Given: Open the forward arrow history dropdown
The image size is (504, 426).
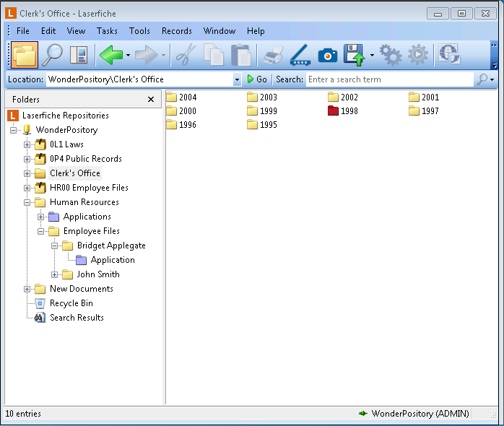Looking at the screenshot, I should point(163,56).
